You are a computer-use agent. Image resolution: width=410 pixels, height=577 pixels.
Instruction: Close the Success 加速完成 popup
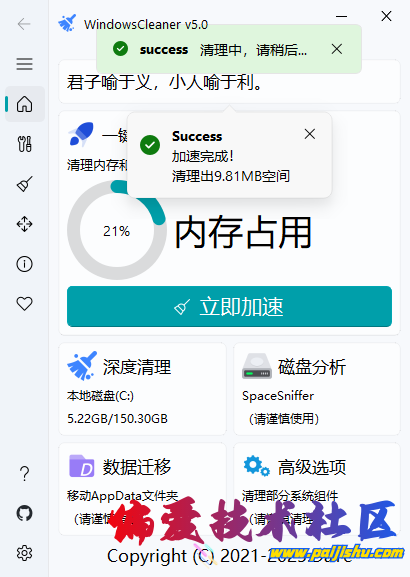pyautogui.click(x=310, y=134)
